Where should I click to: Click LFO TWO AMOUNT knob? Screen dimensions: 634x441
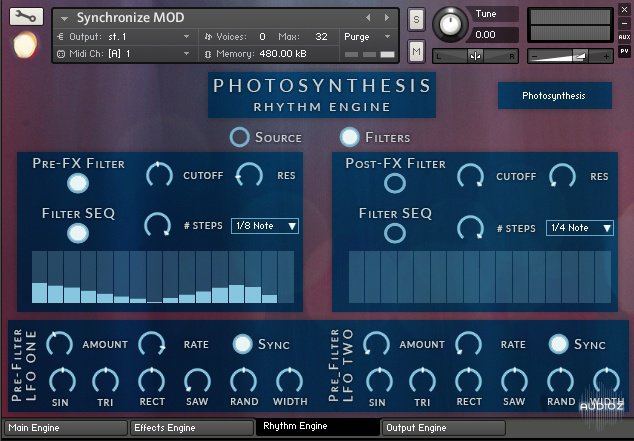click(376, 344)
